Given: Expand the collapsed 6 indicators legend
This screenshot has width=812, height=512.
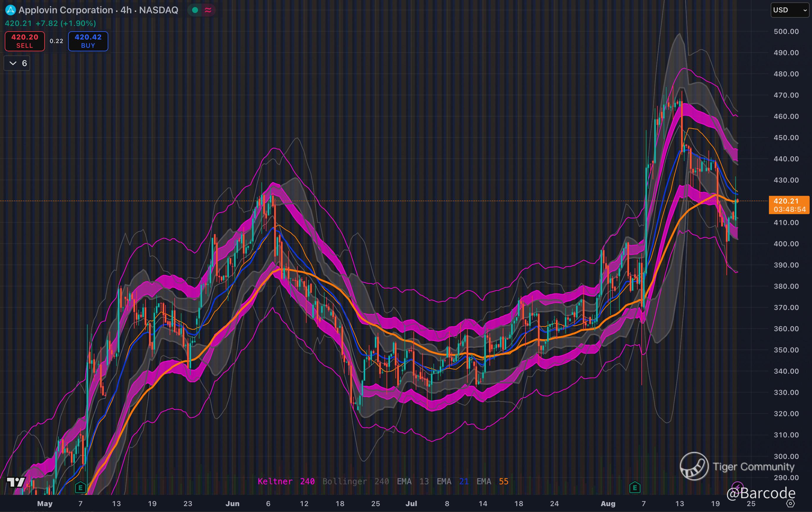Looking at the screenshot, I should coord(17,63).
